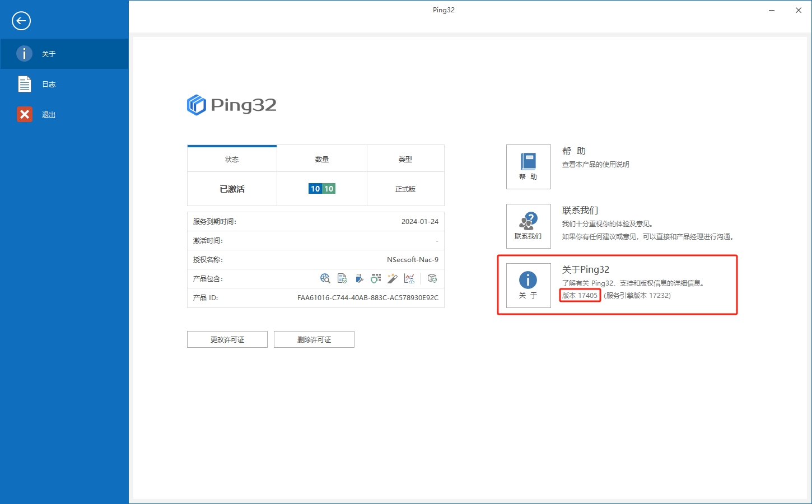Click the 服务到期时间 label
Image resolution: width=812 pixels, height=504 pixels.
point(214,221)
